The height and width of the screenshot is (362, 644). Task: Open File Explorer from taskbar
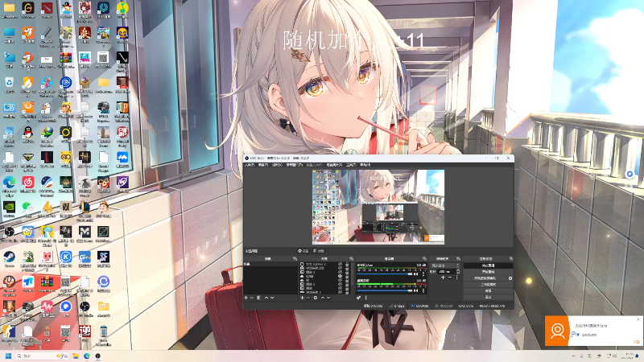76,356
